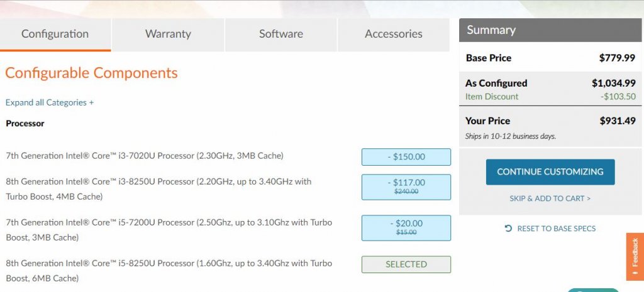Go to the Accessories tab

click(394, 35)
